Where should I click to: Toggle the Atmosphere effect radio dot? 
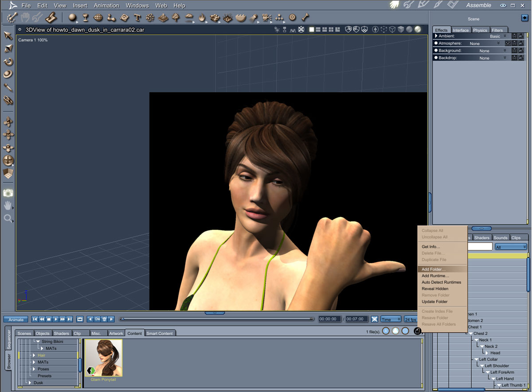tap(436, 43)
